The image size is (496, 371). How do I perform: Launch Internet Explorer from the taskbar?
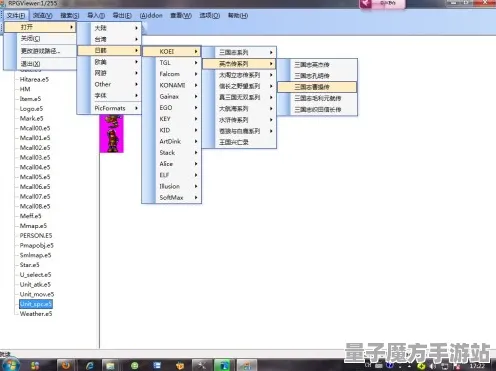[90, 365]
